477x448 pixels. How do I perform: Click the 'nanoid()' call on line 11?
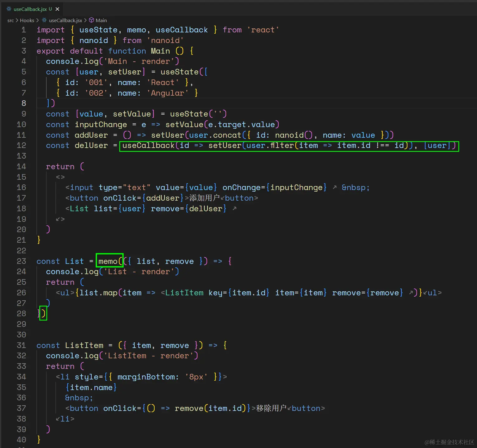coord(294,135)
